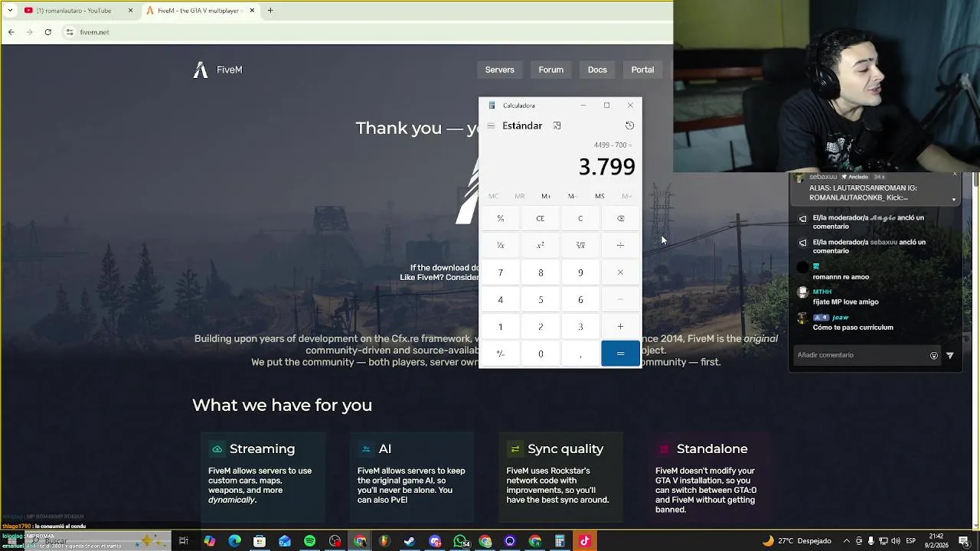Click the plus operator key
Screen dimensions: 980x551
tap(620, 327)
